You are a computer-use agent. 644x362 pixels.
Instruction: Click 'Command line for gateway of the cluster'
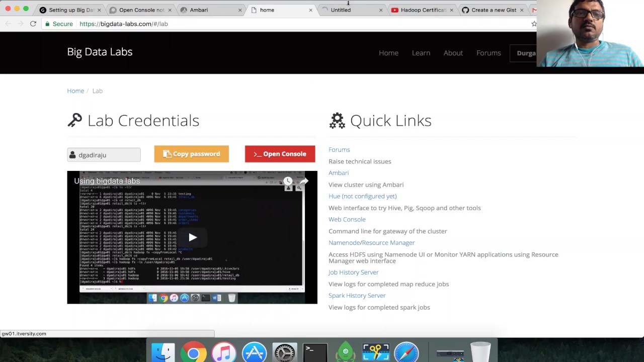(x=388, y=231)
